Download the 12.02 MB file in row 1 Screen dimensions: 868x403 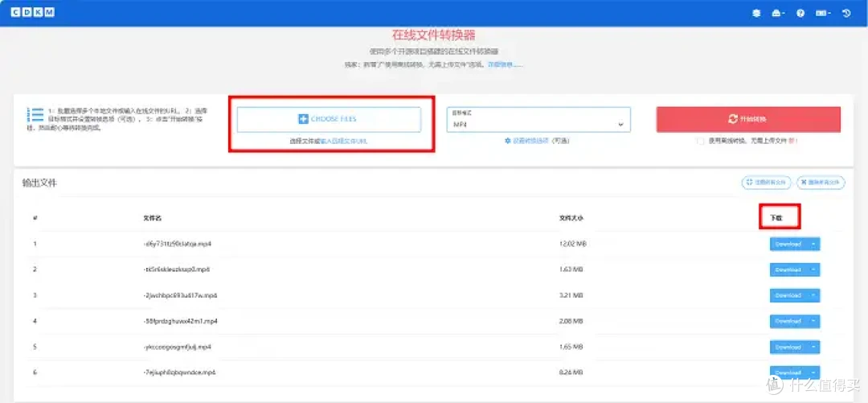pyautogui.click(x=788, y=244)
